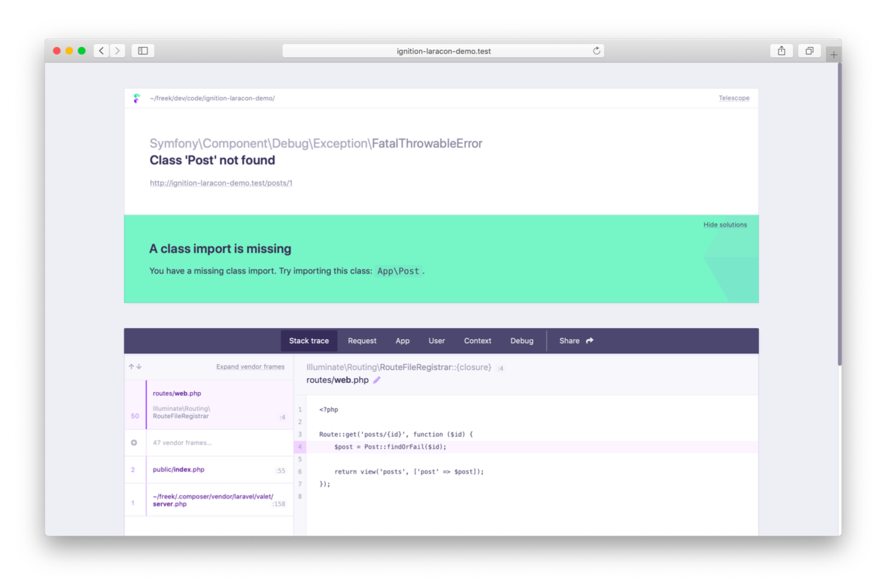This screenshot has width=888, height=588.
Task: Expand vendor frames in stack list
Action: [250, 367]
